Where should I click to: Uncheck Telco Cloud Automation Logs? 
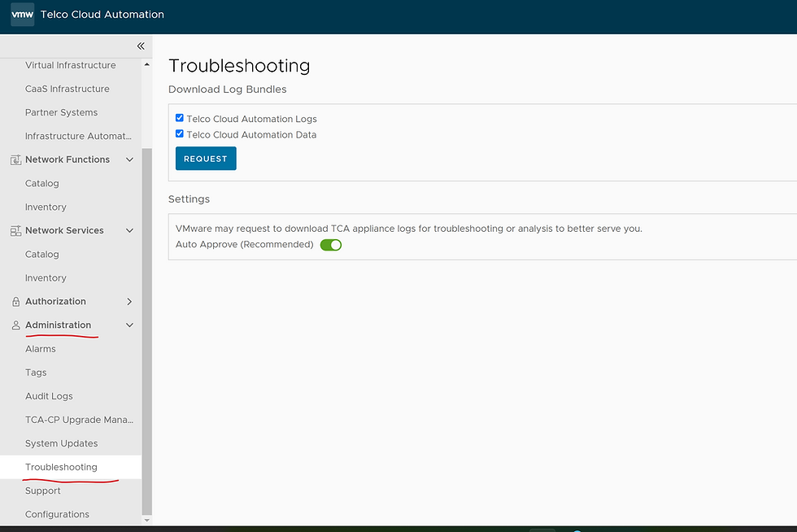[180, 117]
